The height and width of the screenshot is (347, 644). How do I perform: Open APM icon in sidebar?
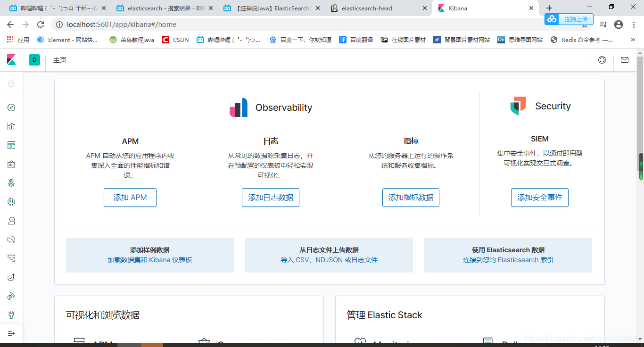(x=11, y=258)
